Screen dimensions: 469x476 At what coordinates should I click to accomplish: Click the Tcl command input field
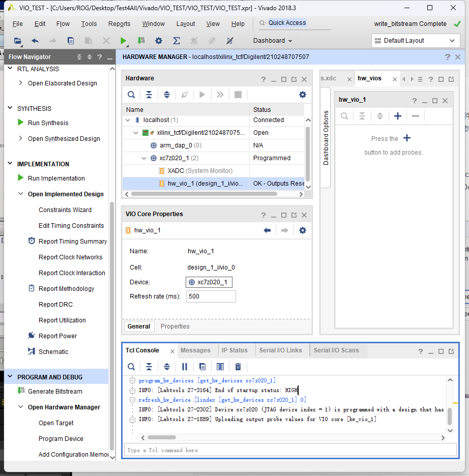point(290,450)
